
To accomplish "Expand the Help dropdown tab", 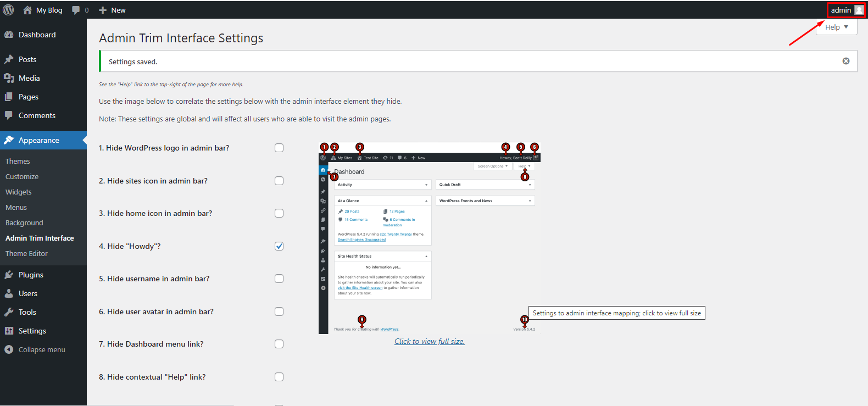I will tap(837, 27).
